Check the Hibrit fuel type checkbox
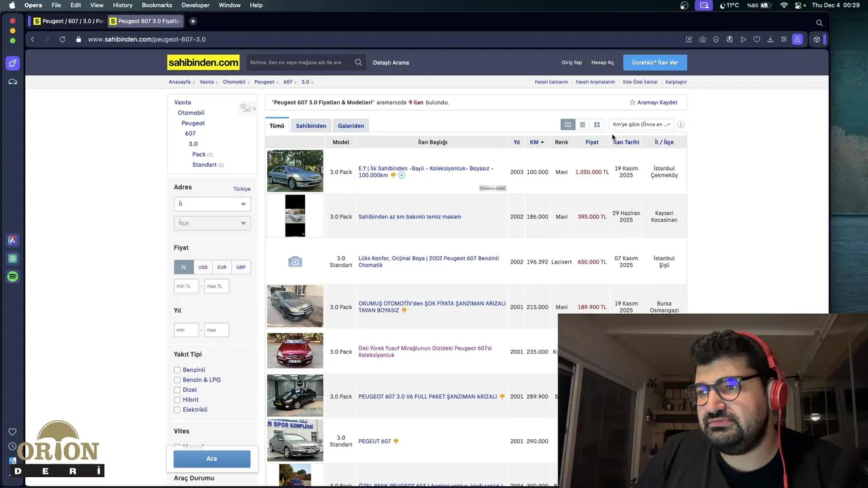The image size is (868, 488). (x=177, y=400)
